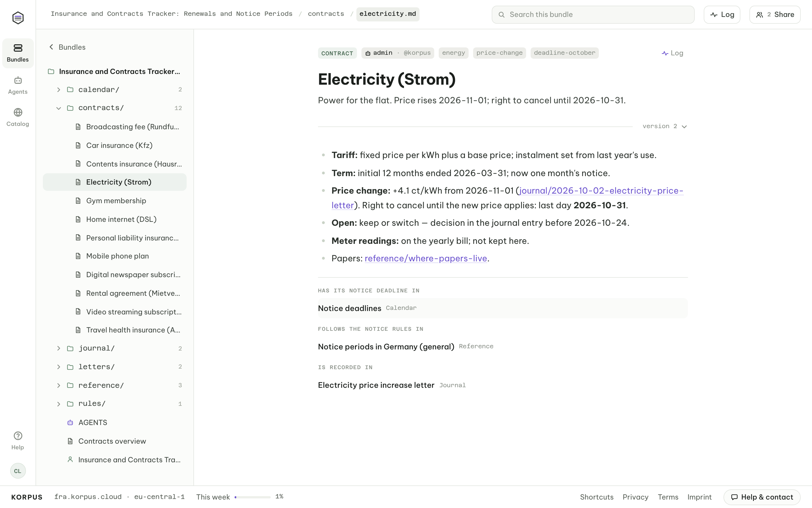This screenshot has width=812, height=508.
Task: Select Electricity (Strom) in tree
Action: (115, 182)
